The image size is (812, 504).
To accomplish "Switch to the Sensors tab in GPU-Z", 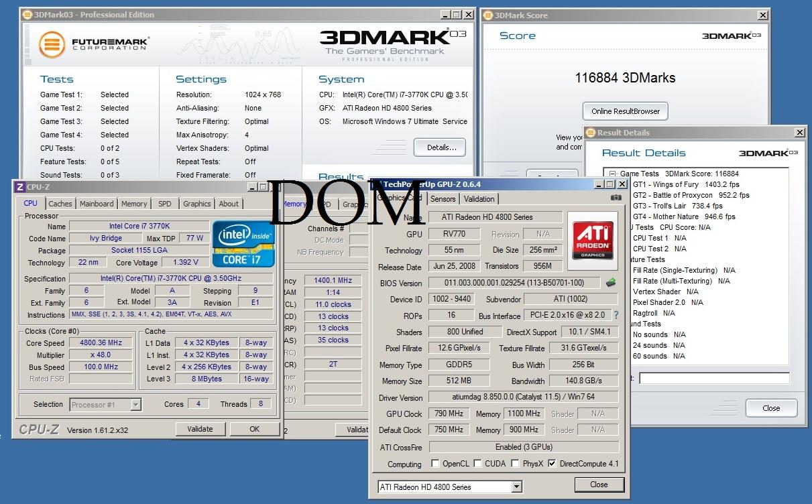I will coord(443,198).
